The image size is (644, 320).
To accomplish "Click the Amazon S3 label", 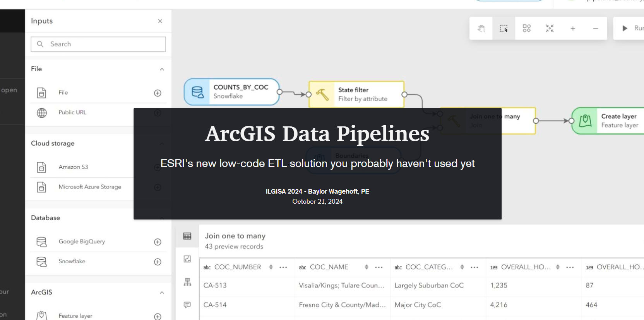I will click(x=73, y=167).
